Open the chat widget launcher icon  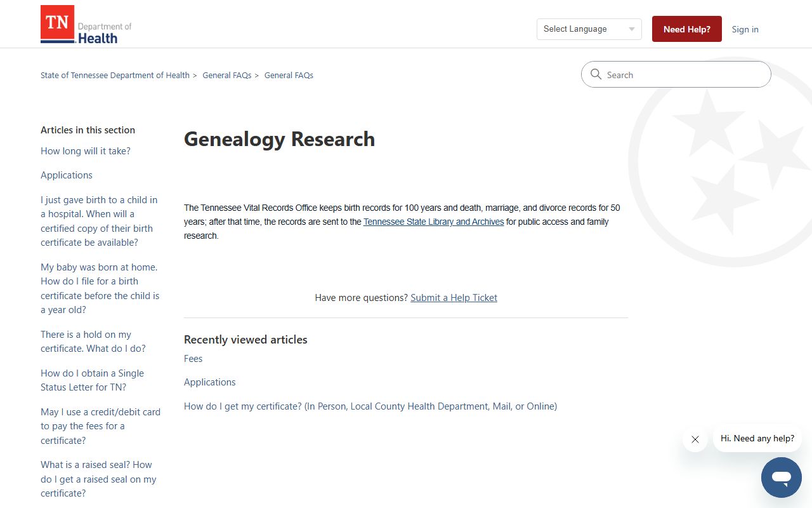coord(782,478)
